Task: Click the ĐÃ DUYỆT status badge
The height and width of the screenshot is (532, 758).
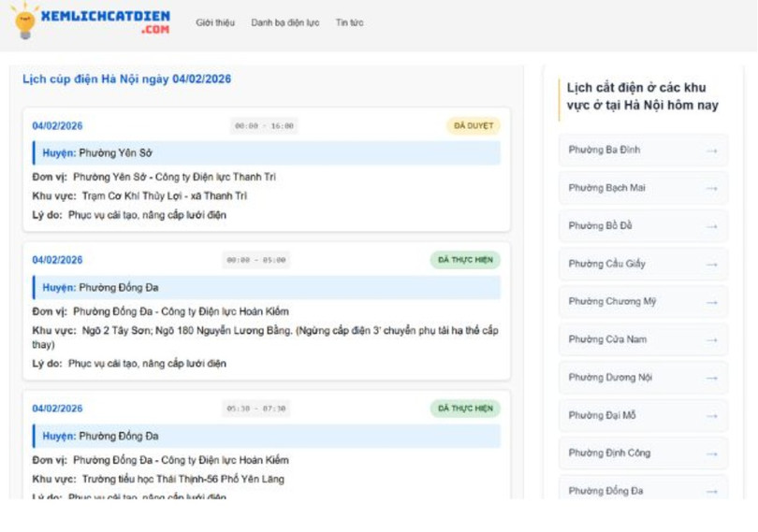Action: coord(473,126)
